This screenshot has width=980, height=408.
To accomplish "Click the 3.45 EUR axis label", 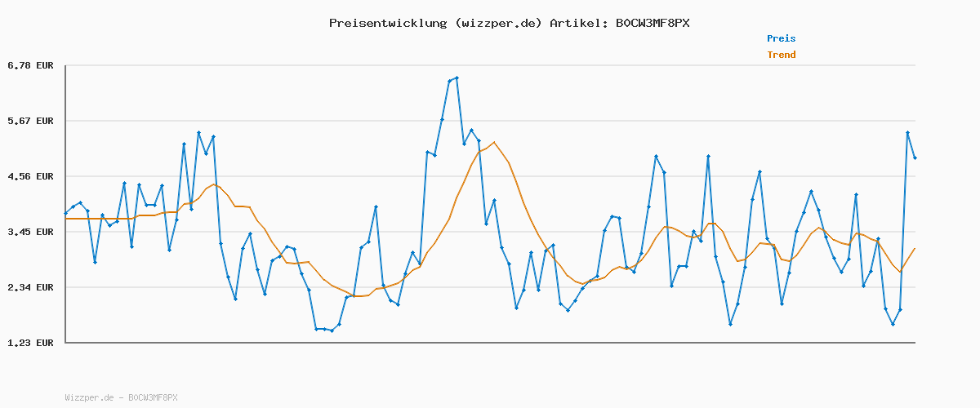I will (30, 232).
